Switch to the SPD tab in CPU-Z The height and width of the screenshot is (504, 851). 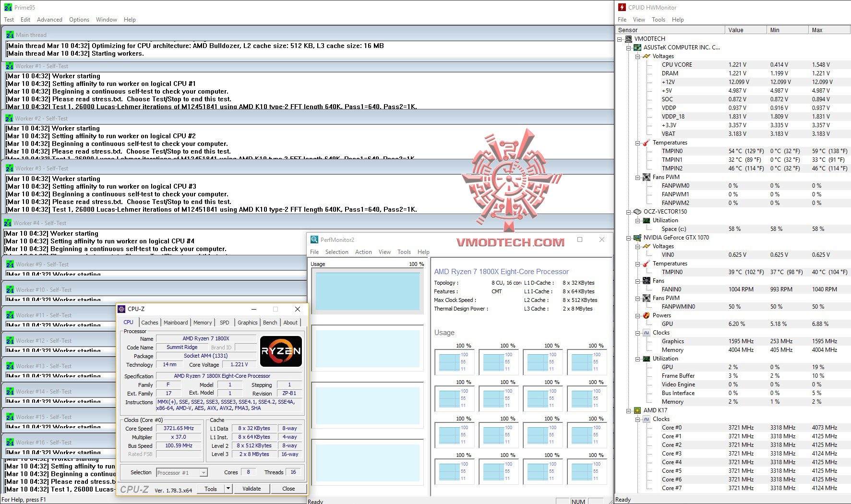pos(225,323)
